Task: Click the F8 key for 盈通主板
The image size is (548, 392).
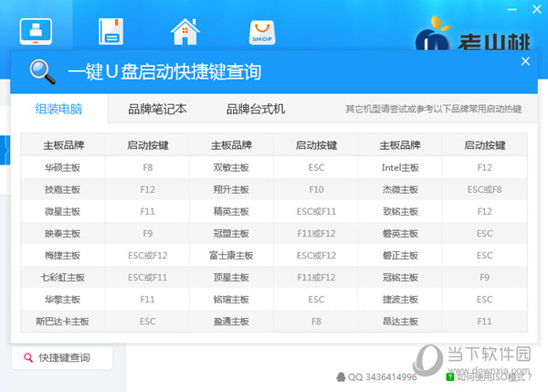Action: coord(316,322)
